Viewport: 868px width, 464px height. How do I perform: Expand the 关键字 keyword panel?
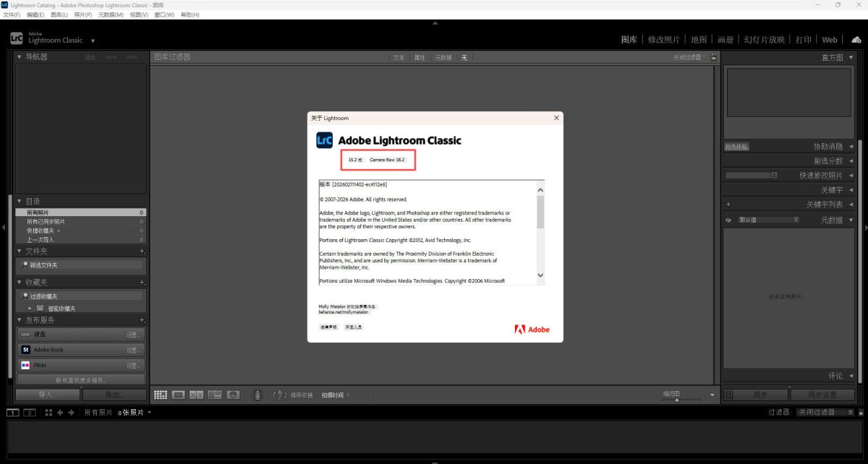pos(850,190)
